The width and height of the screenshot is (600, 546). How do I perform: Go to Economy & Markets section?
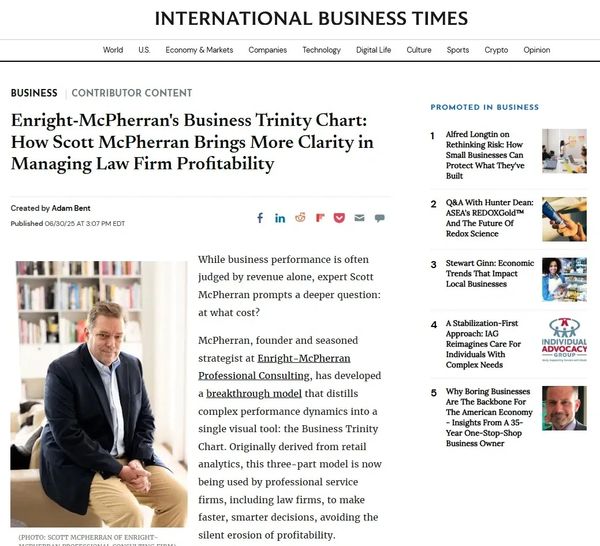click(199, 50)
